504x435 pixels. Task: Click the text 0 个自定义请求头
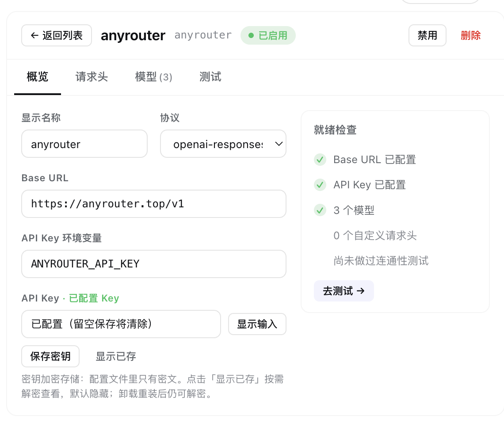click(x=375, y=236)
